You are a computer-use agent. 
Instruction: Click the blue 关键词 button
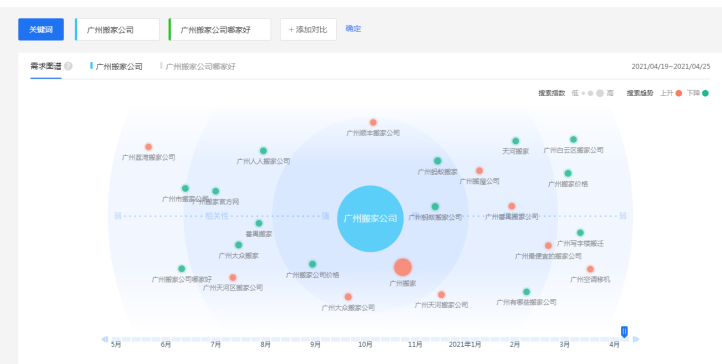(x=41, y=29)
